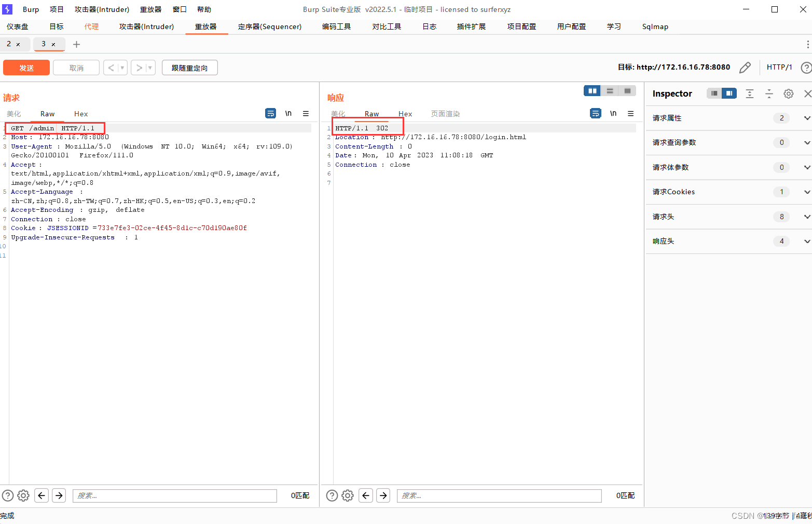Click the Burp Suite logo icon
The image size is (812, 524).
point(7,9)
